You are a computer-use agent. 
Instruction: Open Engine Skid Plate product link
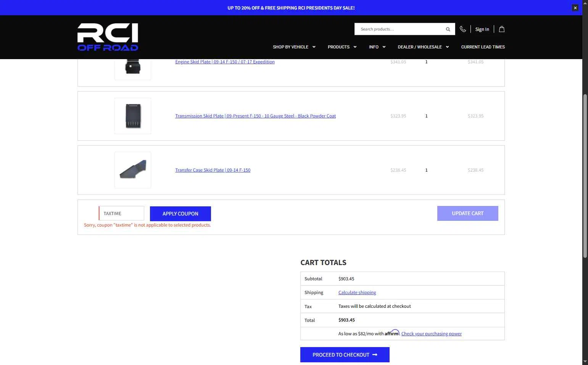point(225,62)
